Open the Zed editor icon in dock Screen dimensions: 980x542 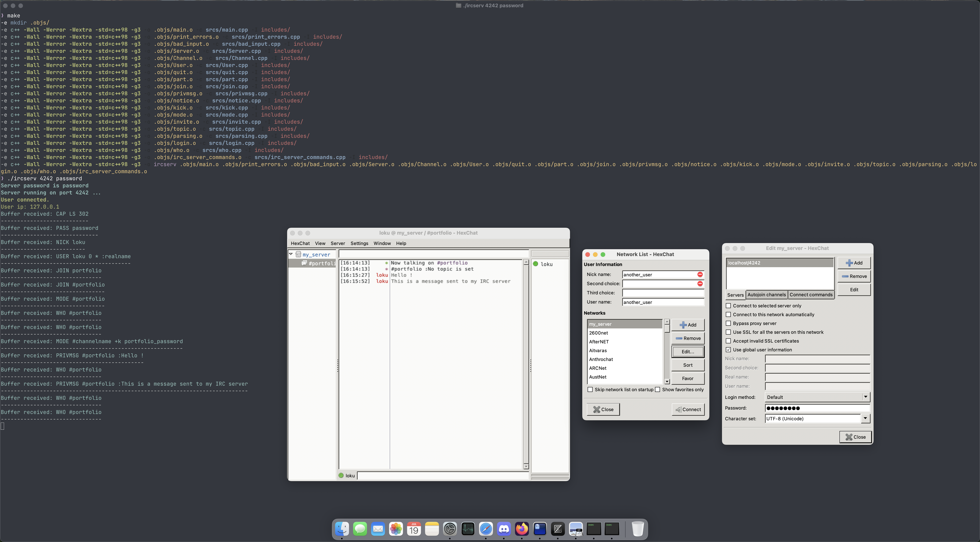pyautogui.click(x=558, y=529)
